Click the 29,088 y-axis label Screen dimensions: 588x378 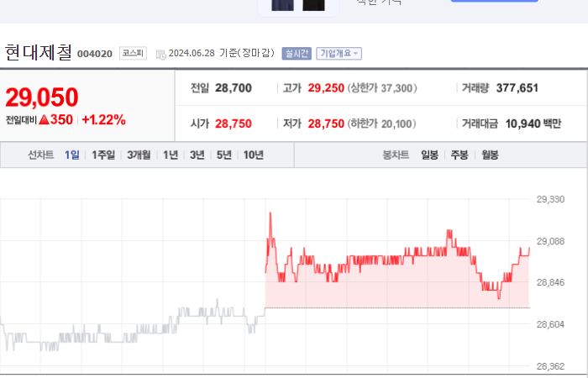pyautogui.click(x=550, y=242)
